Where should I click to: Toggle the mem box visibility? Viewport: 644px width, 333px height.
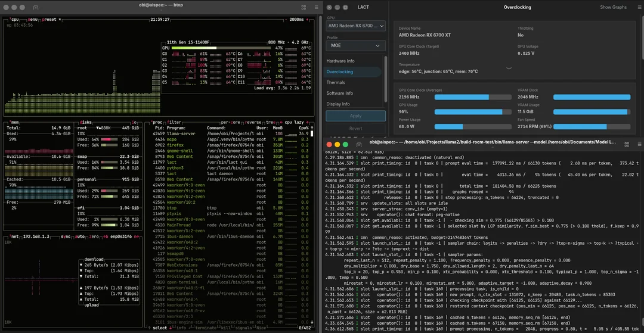coord(14,122)
